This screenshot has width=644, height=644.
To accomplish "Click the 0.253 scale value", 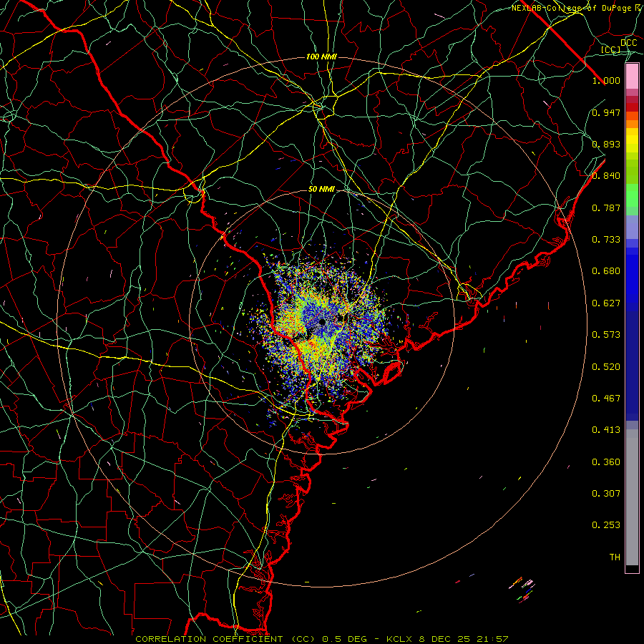I will [606, 525].
